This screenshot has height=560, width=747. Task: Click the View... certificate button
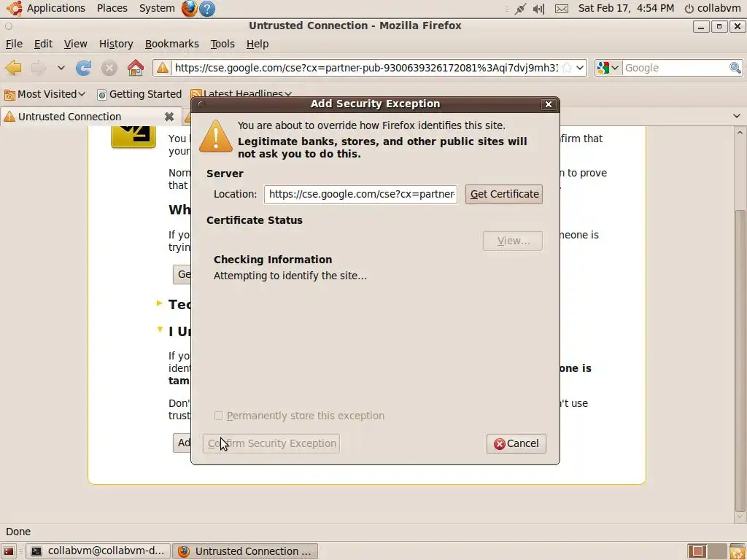click(513, 241)
